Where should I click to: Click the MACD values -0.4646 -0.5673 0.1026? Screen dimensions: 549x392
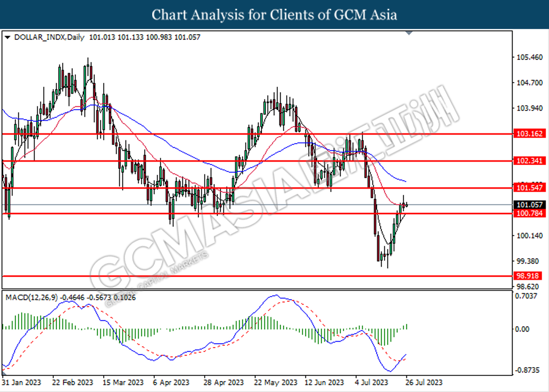click(98, 298)
